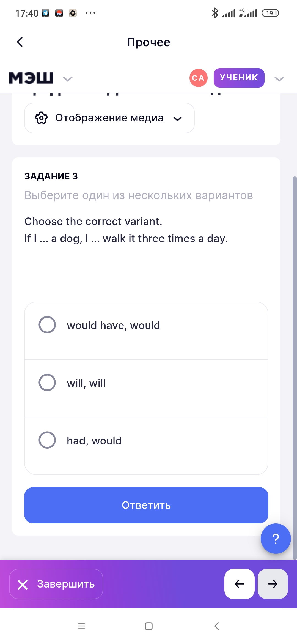This screenshot has height=644, width=297.
Task: Expand the chevron beside УЧЕНИК badge
Action: 279,79
